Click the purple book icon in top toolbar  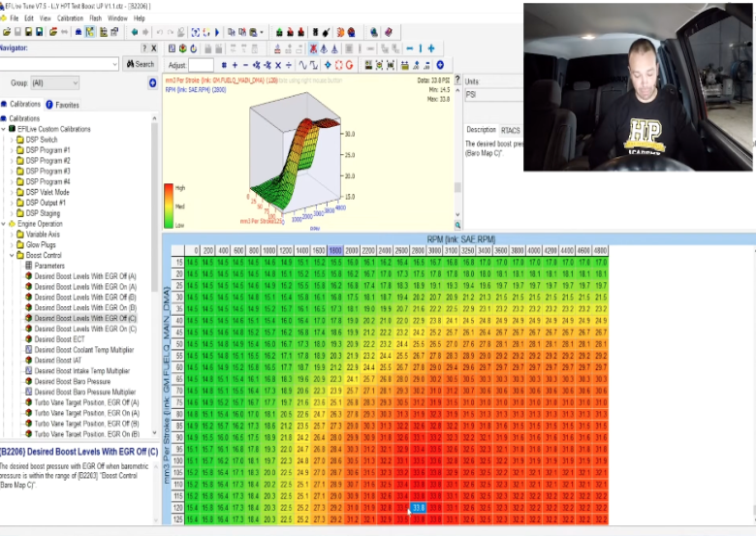(x=389, y=32)
